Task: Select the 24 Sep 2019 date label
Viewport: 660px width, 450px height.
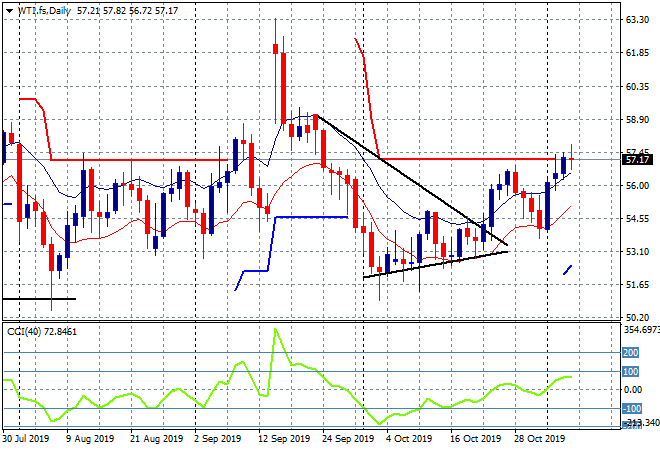Action: 348,439
